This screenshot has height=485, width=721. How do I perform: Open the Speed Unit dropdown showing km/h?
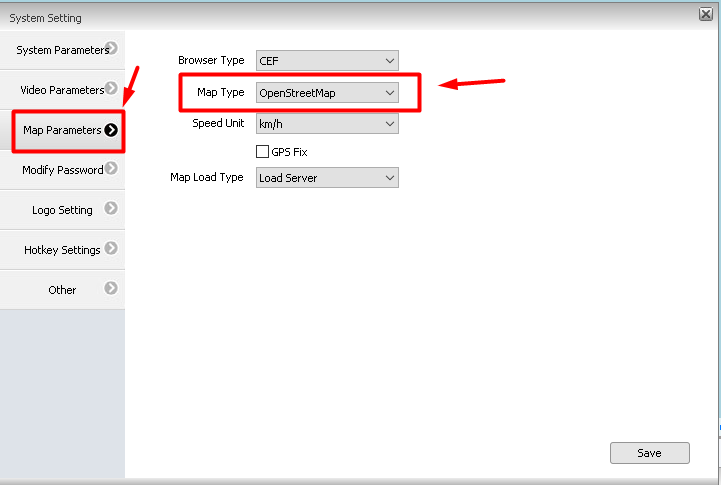pyautogui.click(x=327, y=124)
